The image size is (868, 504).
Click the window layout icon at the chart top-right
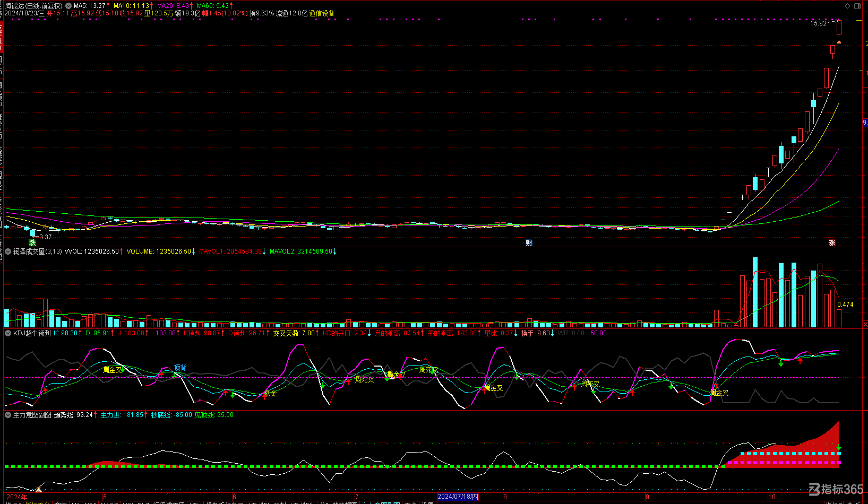857,6
